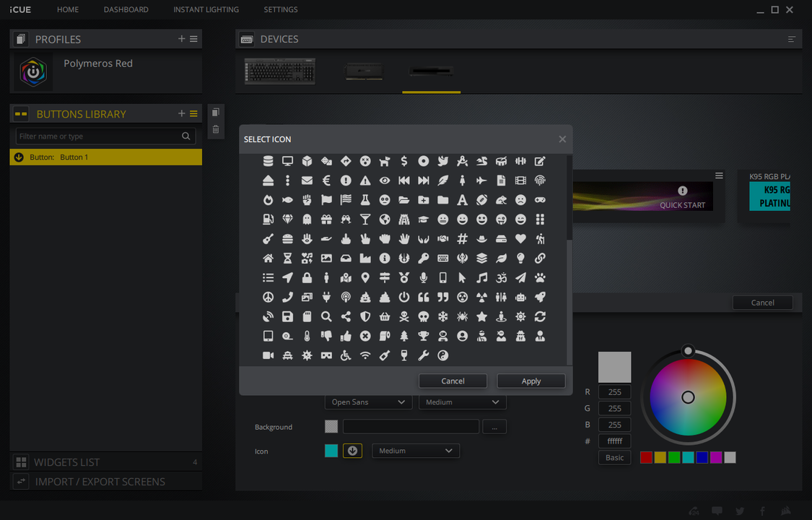Choose the Wi-Fi signal icon
Viewport: 812px width, 520px height.
(x=365, y=355)
